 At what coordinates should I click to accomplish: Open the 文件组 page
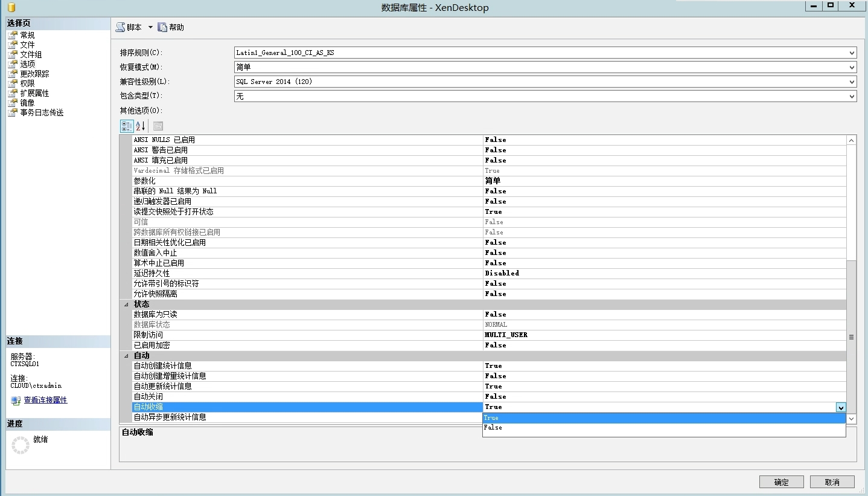coord(30,54)
